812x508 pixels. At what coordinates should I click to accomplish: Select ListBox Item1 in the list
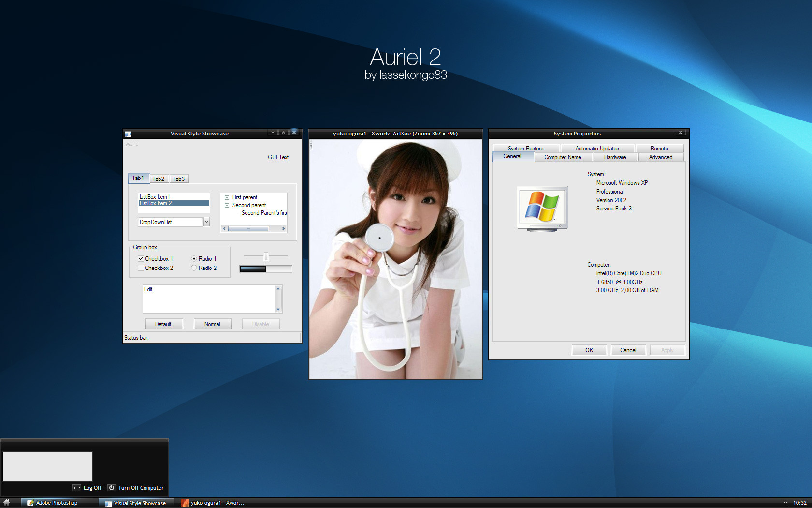(x=155, y=197)
